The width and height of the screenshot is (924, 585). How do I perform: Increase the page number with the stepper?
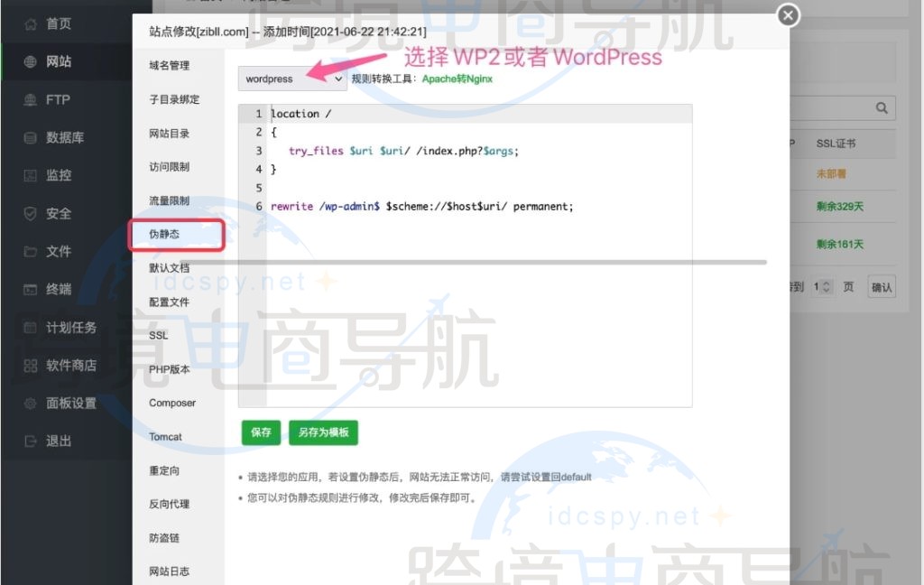pos(827,283)
